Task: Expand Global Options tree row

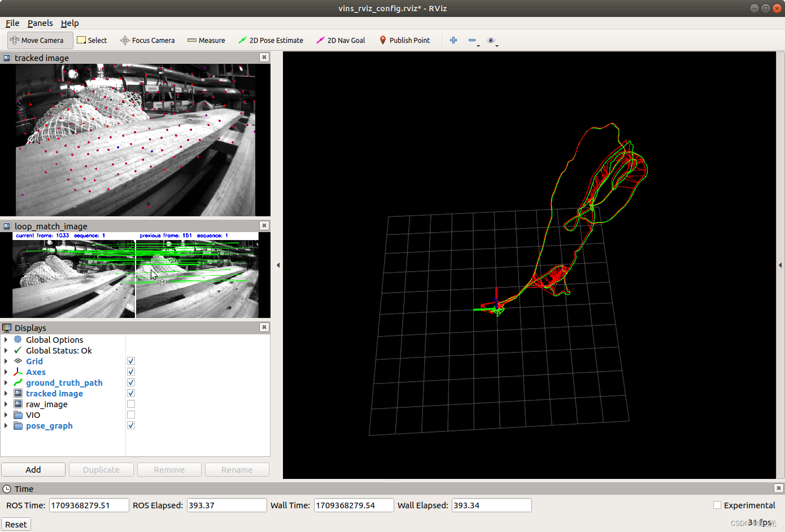Action: click(x=6, y=339)
